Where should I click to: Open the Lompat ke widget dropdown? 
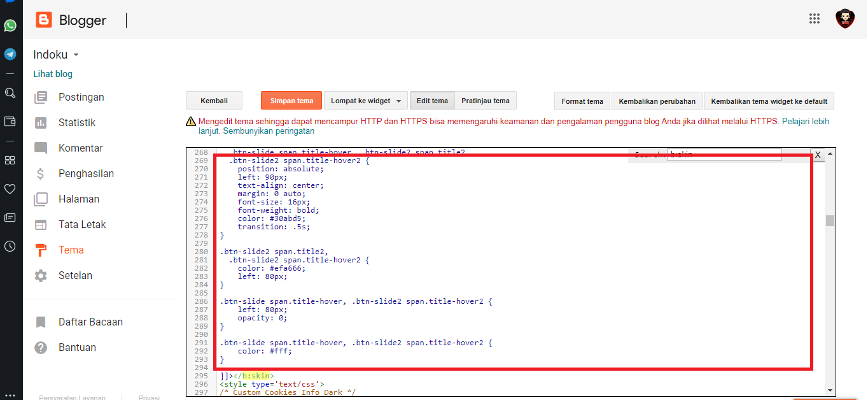pyautogui.click(x=366, y=101)
